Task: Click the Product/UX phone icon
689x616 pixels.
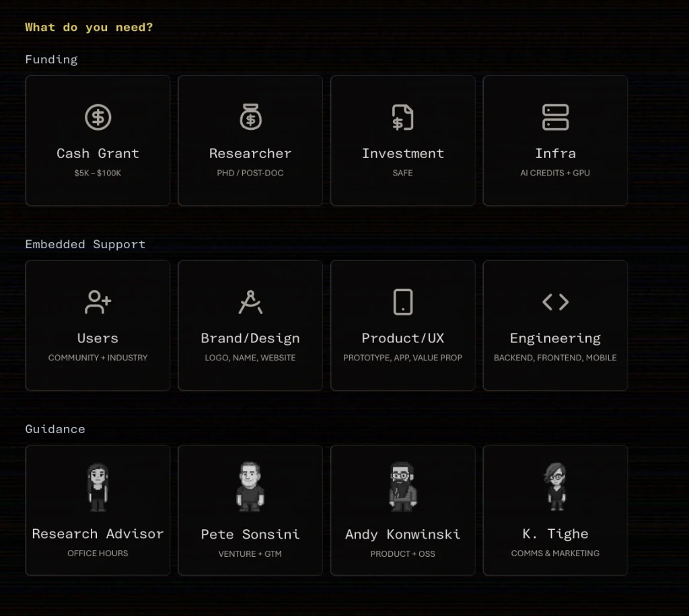Action: coord(402,302)
